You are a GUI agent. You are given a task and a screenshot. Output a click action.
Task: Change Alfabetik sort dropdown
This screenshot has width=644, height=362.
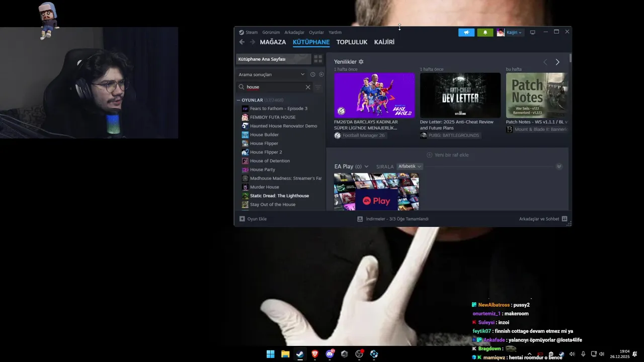click(410, 166)
